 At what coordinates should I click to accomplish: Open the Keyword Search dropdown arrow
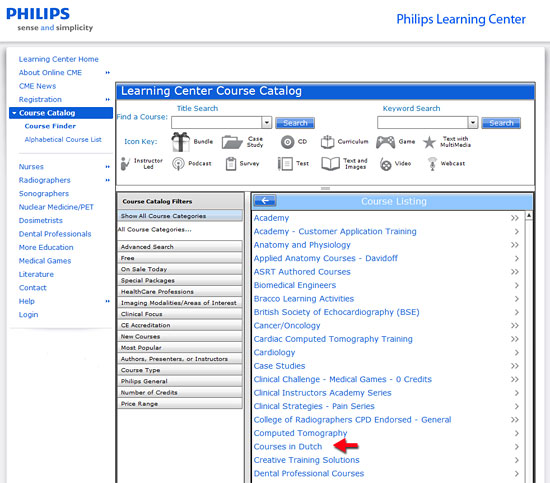tap(473, 123)
